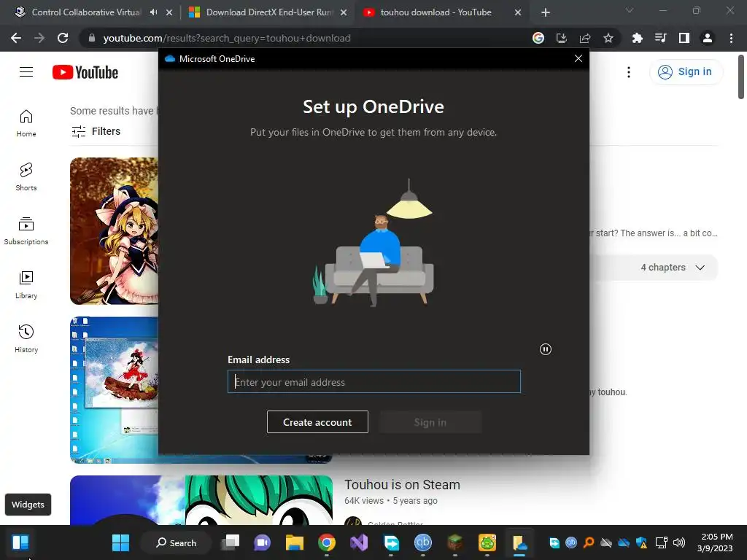Go to YouTube Home in sidebar
The image size is (747, 560).
(x=26, y=123)
